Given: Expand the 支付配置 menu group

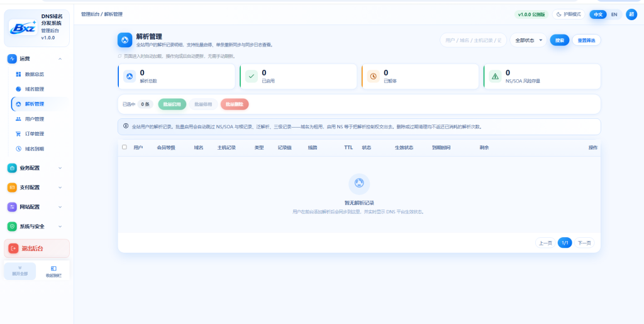Looking at the screenshot, I should click(60, 187).
